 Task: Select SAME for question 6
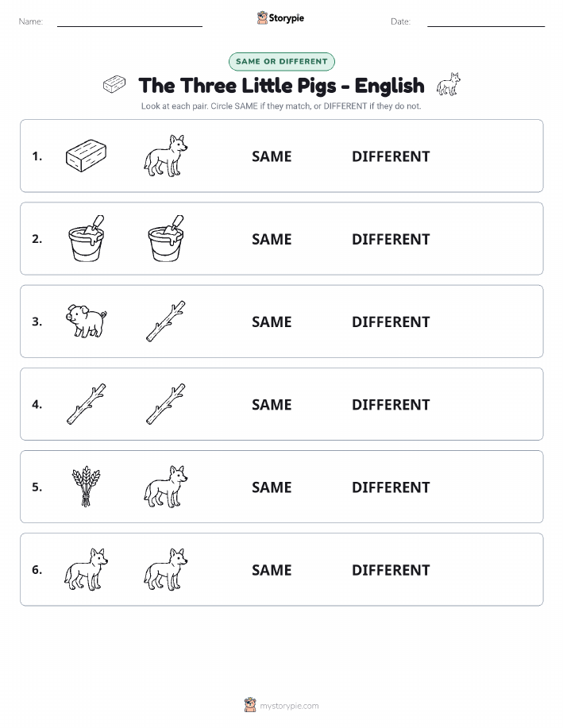click(x=272, y=570)
